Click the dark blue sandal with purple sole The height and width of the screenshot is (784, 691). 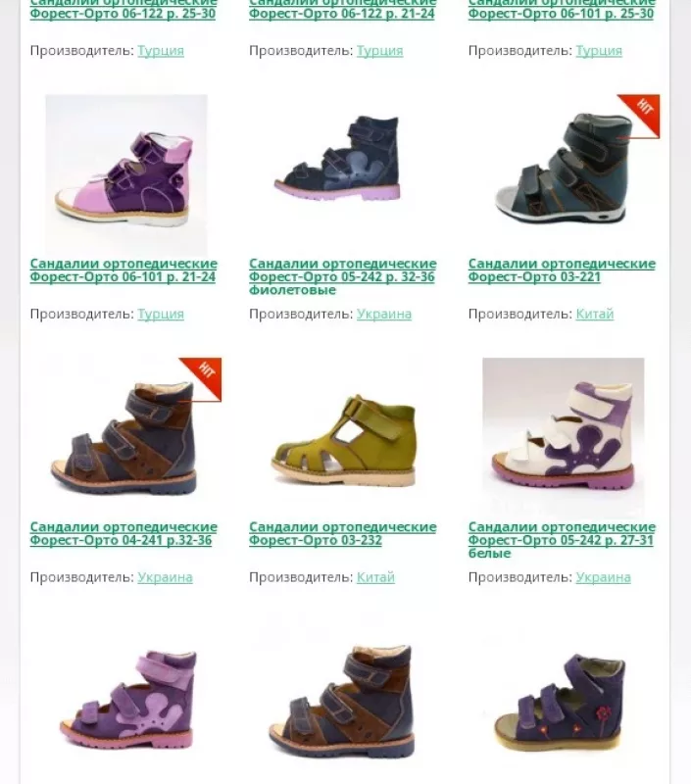point(337,159)
